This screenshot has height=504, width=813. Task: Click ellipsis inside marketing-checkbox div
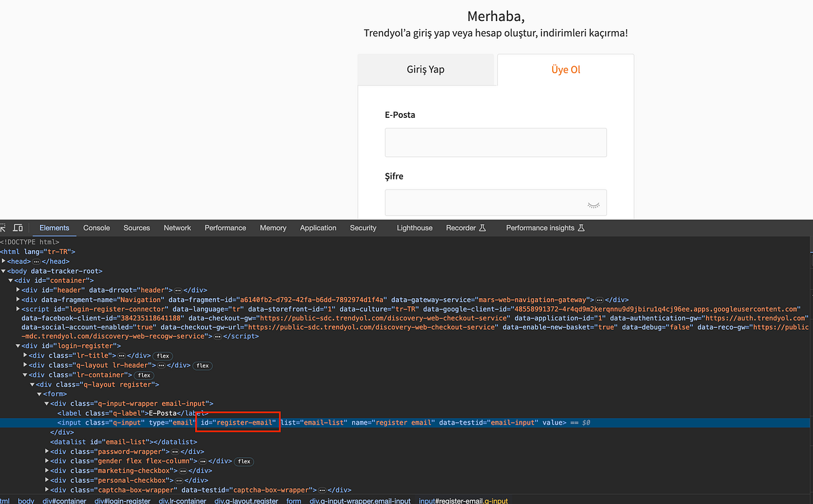[182, 470]
